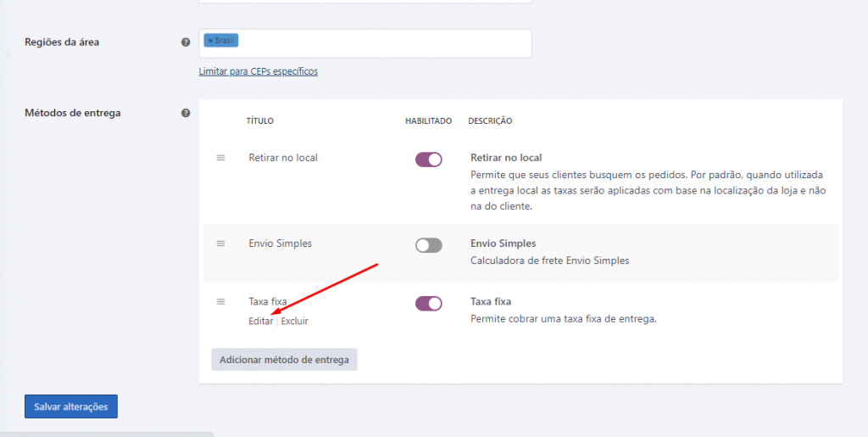Open Limitar para CEPs específicos link
This screenshot has width=868, height=437.
click(x=259, y=71)
